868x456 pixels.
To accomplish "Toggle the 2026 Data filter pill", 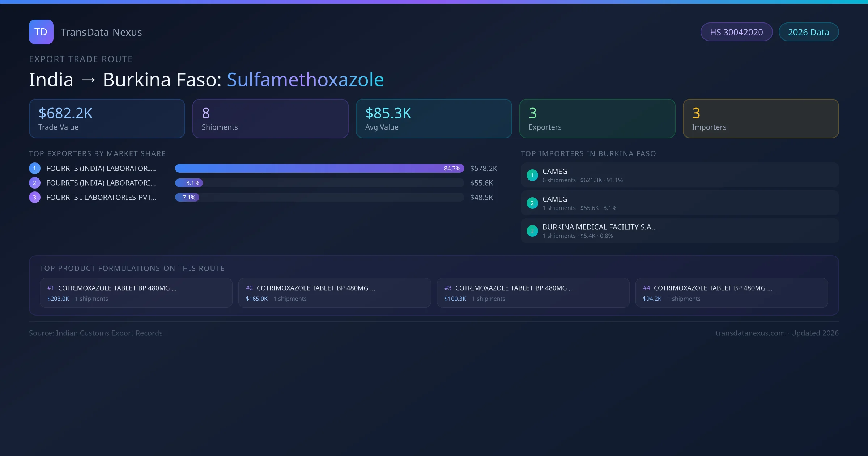I will 809,32.
